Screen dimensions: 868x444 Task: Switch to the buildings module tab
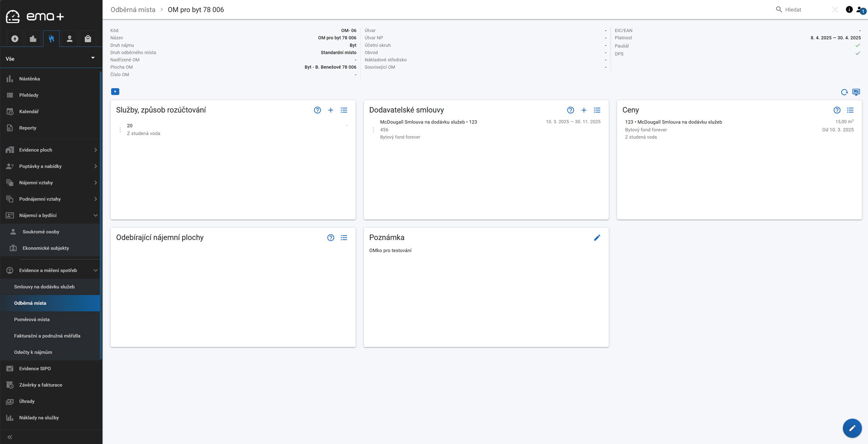[33, 39]
